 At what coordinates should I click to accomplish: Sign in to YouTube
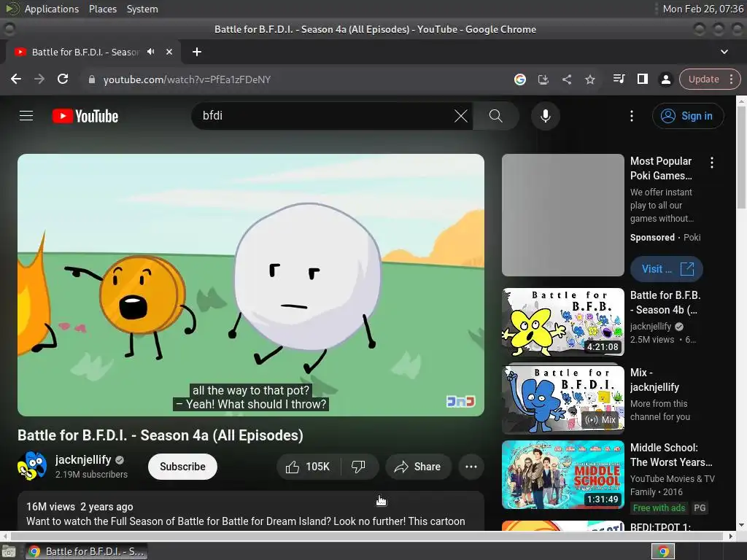tap(688, 116)
